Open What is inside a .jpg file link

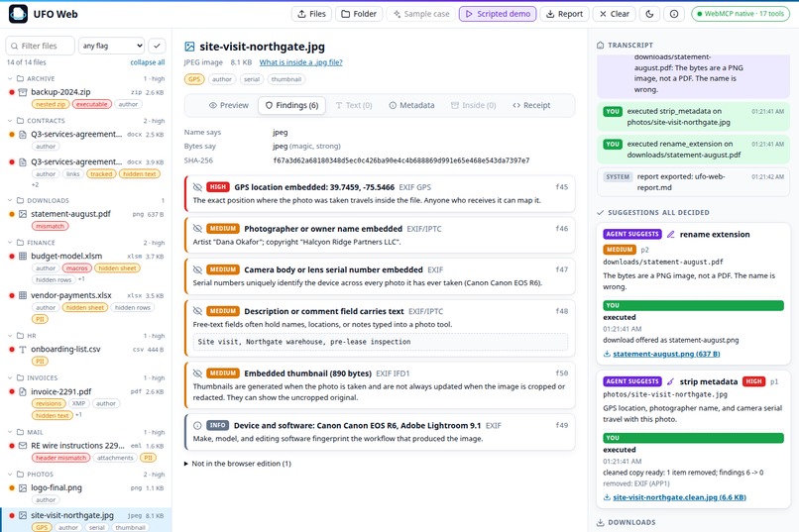click(x=300, y=62)
